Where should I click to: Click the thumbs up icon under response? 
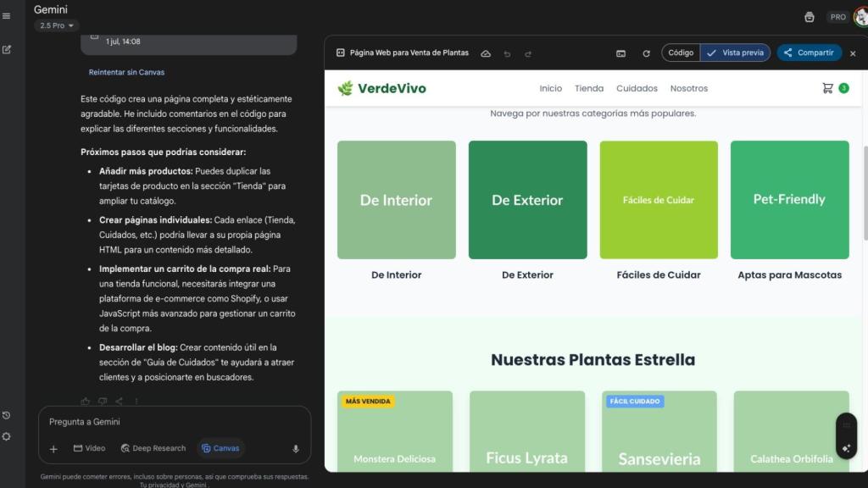coord(85,401)
